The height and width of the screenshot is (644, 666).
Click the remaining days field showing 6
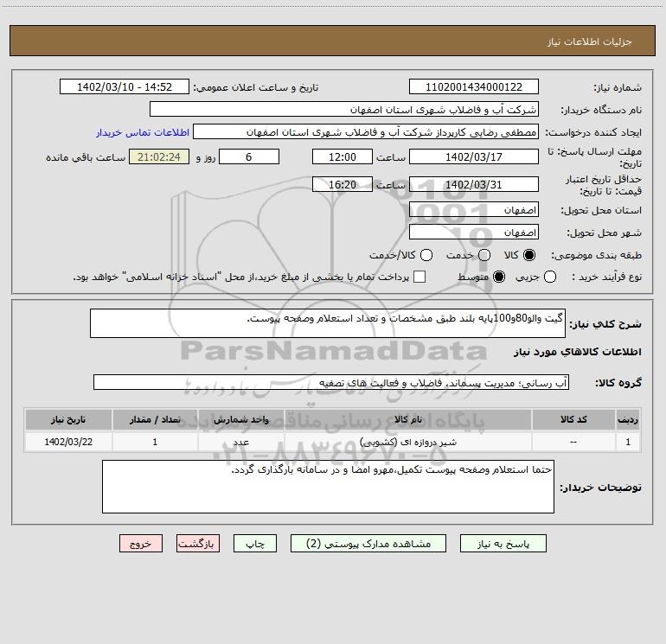tap(249, 156)
